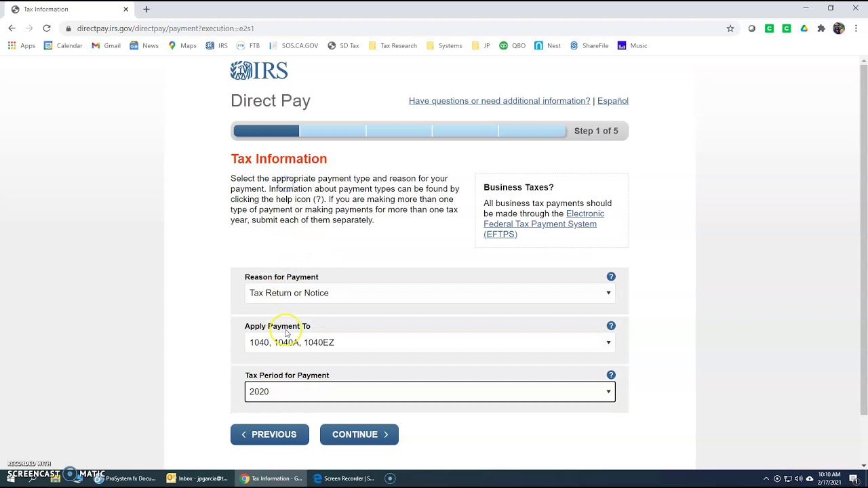Screen dimensions: 868x488
Task: Reload the page
Action: [x=47, y=28]
